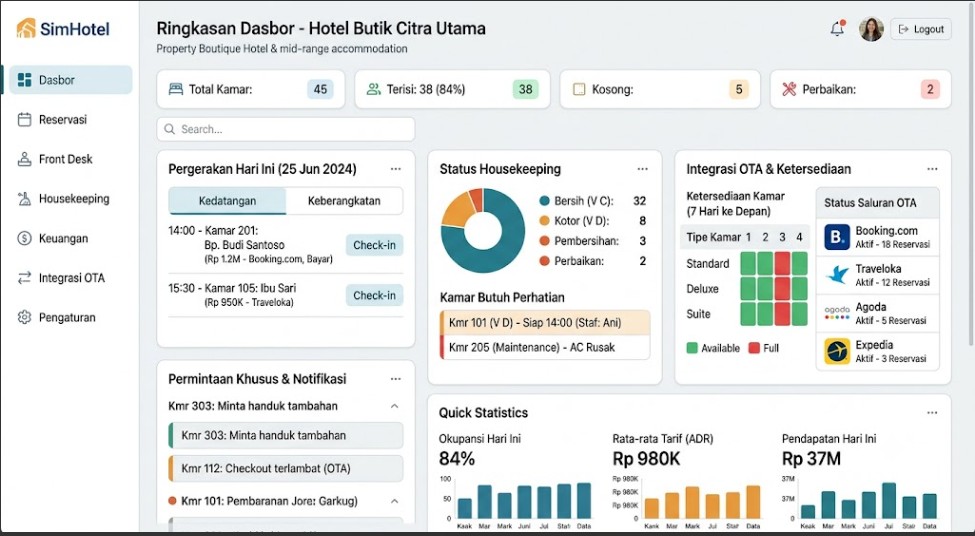975x536 pixels.
Task: Click the Agoda logo icon
Action: point(837,313)
